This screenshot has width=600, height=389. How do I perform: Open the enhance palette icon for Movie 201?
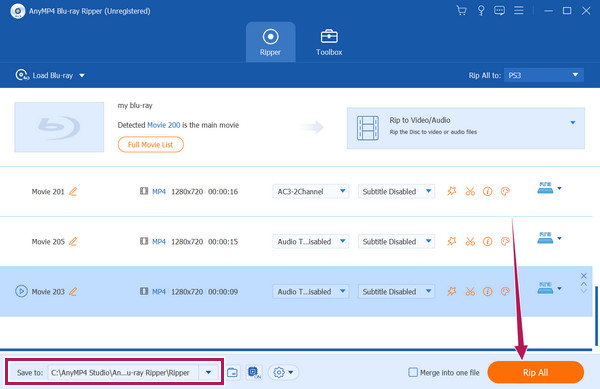click(x=505, y=191)
